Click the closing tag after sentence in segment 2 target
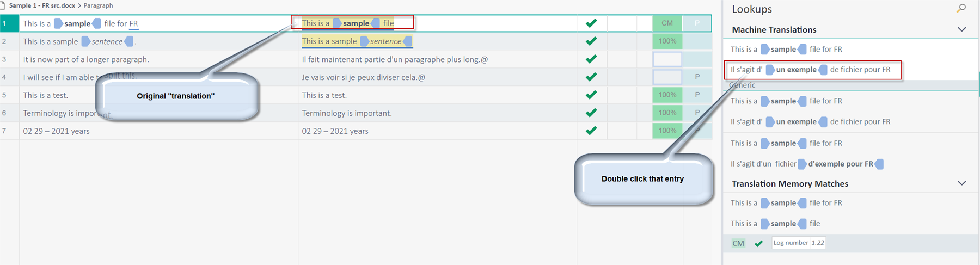This screenshot has height=265, width=980. point(407,41)
